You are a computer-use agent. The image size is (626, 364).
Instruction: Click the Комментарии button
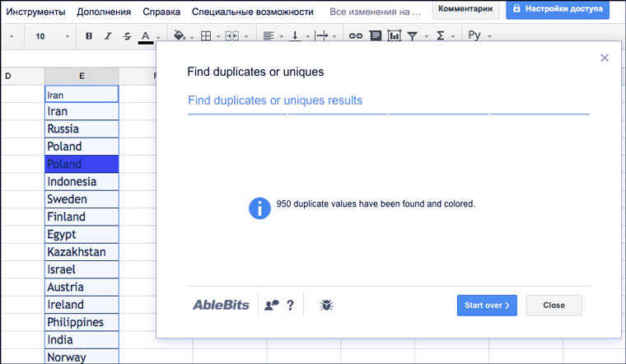click(465, 9)
